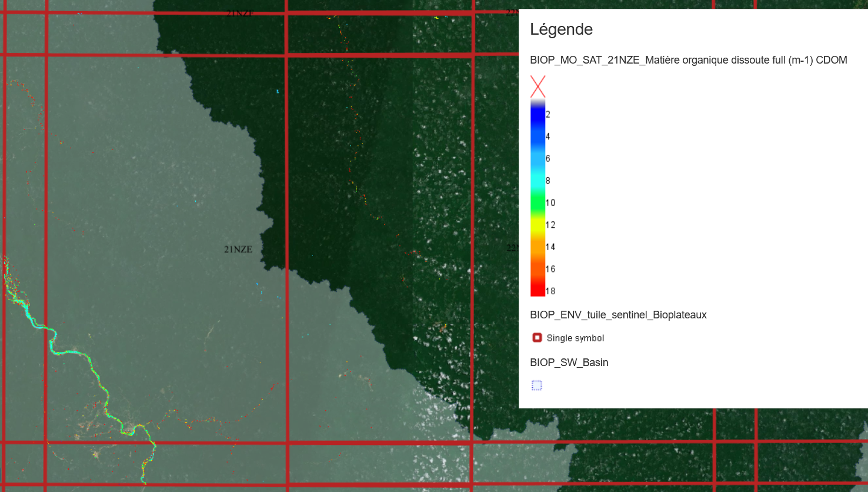
Task: Click the green band at value 10
Action: click(538, 202)
